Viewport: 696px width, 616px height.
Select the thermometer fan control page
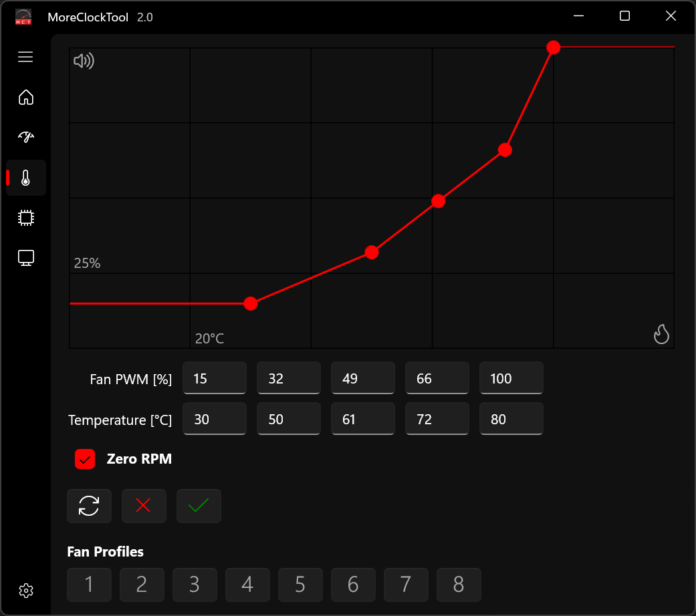[25, 178]
